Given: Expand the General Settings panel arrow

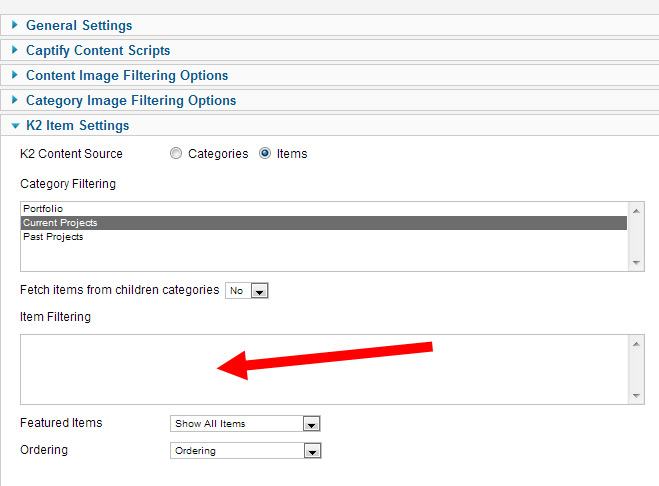Looking at the screenshot, I should pyautogui.click(x=15, y=25).
